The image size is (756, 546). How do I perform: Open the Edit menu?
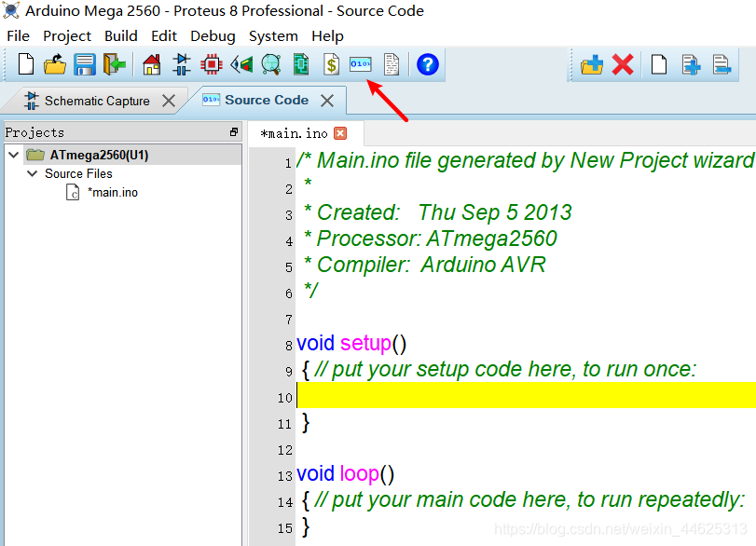point(164,36)
